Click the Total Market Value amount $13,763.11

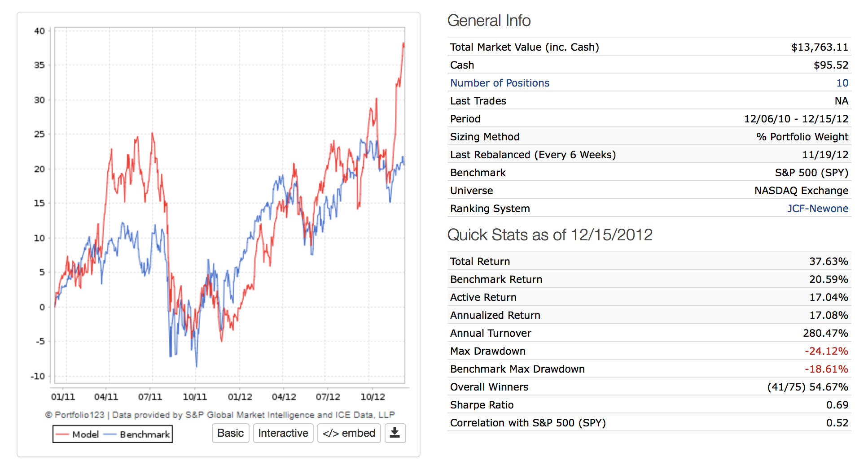click(820, 47)
